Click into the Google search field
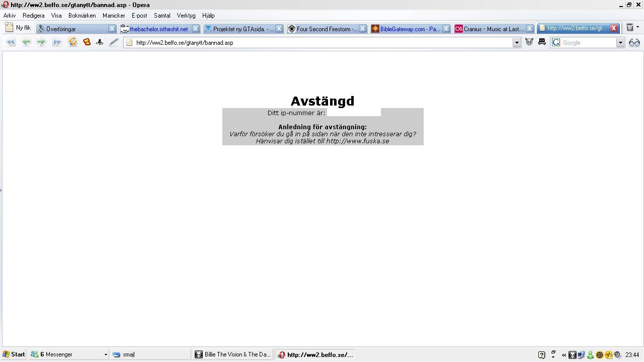 pyautogui.click(x=589, y=43)
